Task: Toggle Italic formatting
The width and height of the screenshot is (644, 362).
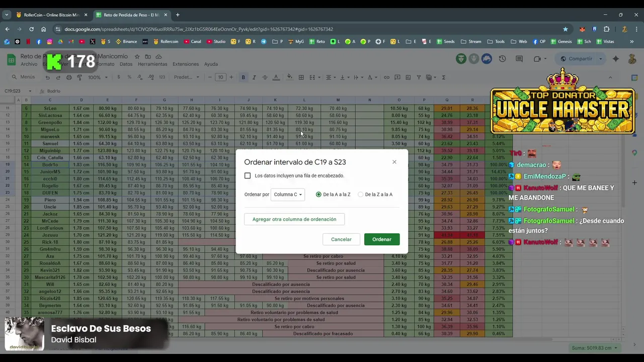Action: (254, 77)
